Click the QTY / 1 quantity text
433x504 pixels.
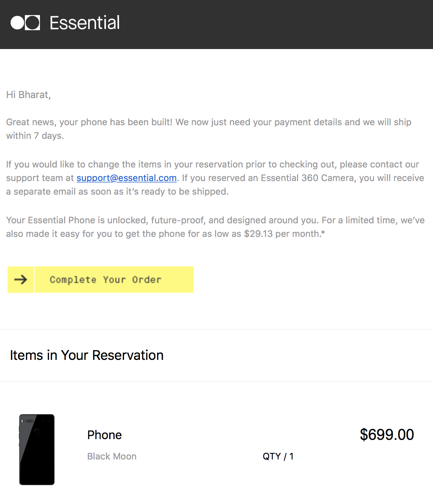coord(278,456)
